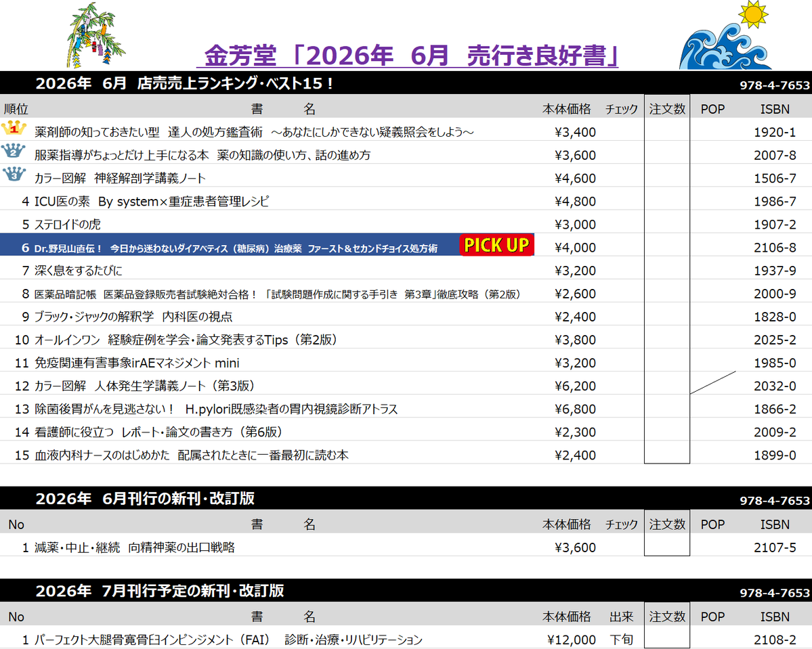Click 2026年 7月刊行予定の新刊・改訂版 header
Viewport: 812px width, 649px height.
160,591
